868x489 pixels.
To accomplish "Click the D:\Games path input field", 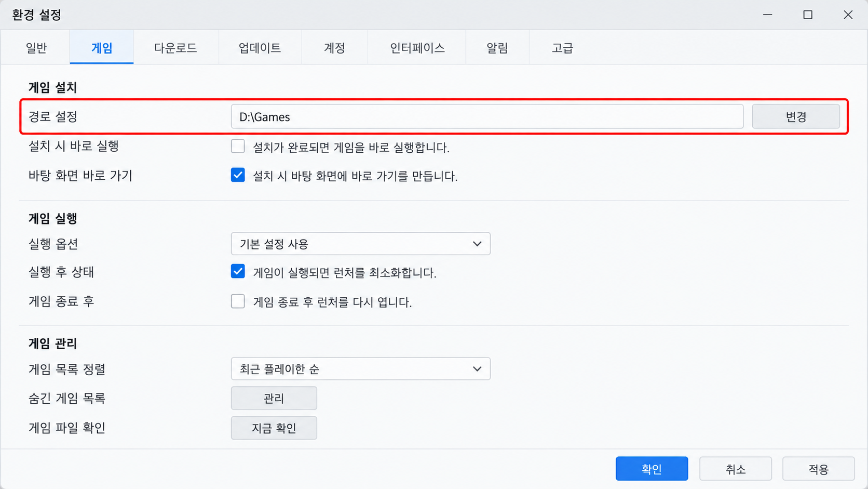I will pyautogui.click(x=487, y=116).
